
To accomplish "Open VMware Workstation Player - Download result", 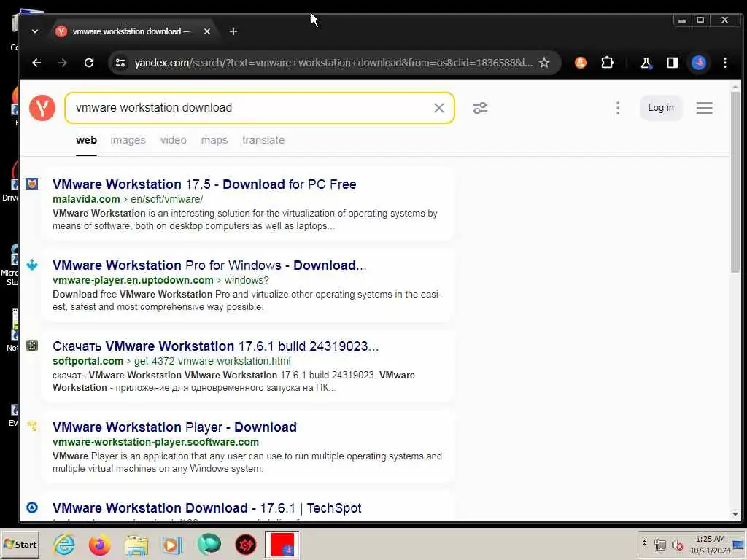I will (174, 427).
